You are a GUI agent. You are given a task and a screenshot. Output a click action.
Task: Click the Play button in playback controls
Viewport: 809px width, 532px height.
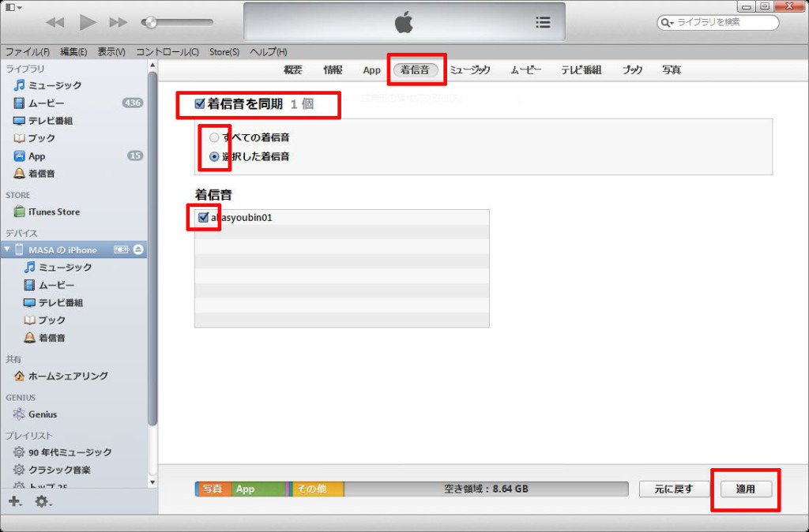coord(88,22)
